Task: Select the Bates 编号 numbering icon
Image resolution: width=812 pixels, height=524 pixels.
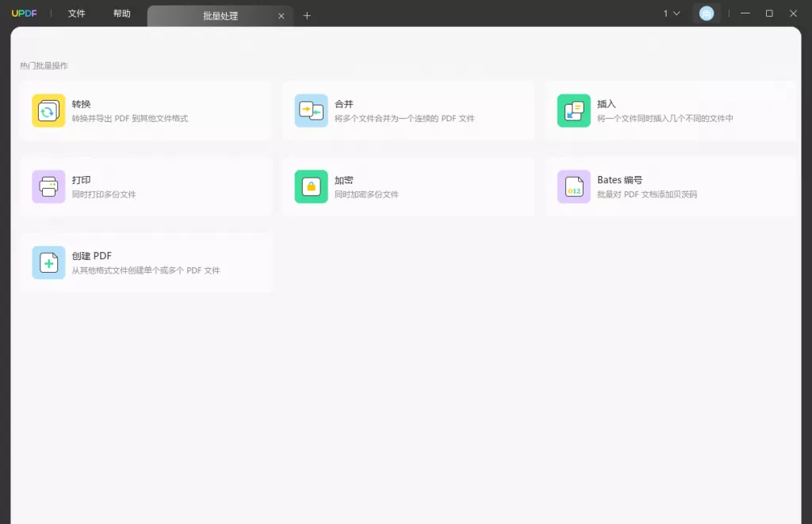Action: coord(573,186)
